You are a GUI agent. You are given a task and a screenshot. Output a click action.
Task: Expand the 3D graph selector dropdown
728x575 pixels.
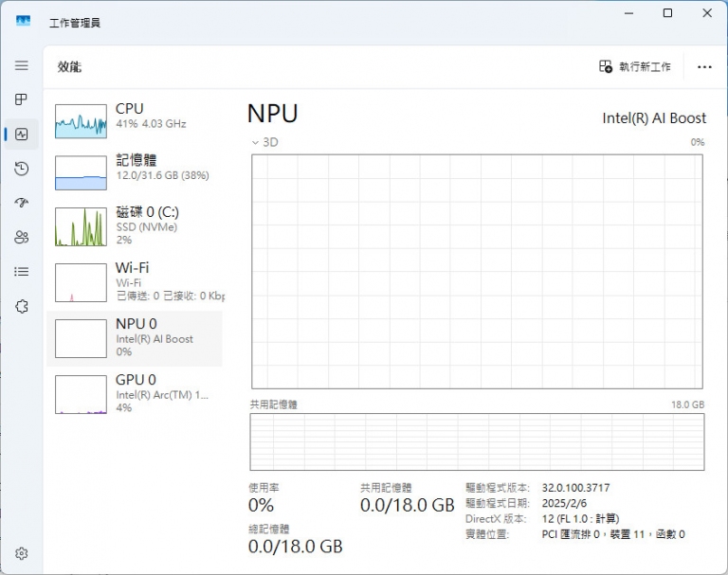click(x=255, y=142)
